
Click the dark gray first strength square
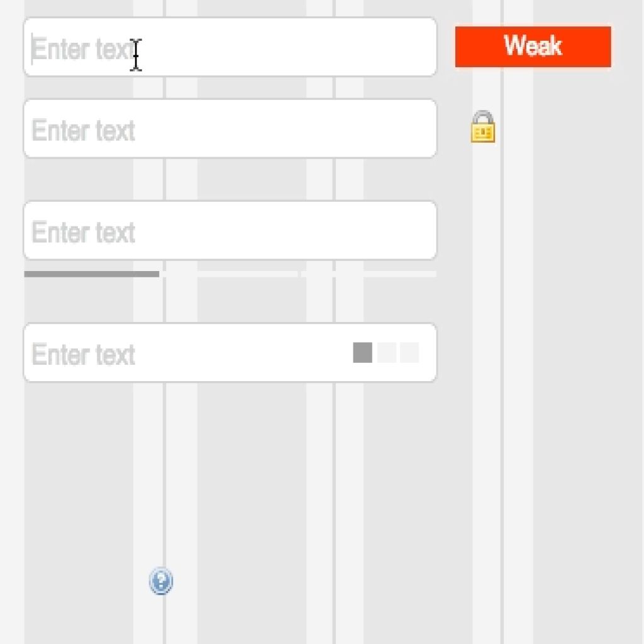[363, 353]
